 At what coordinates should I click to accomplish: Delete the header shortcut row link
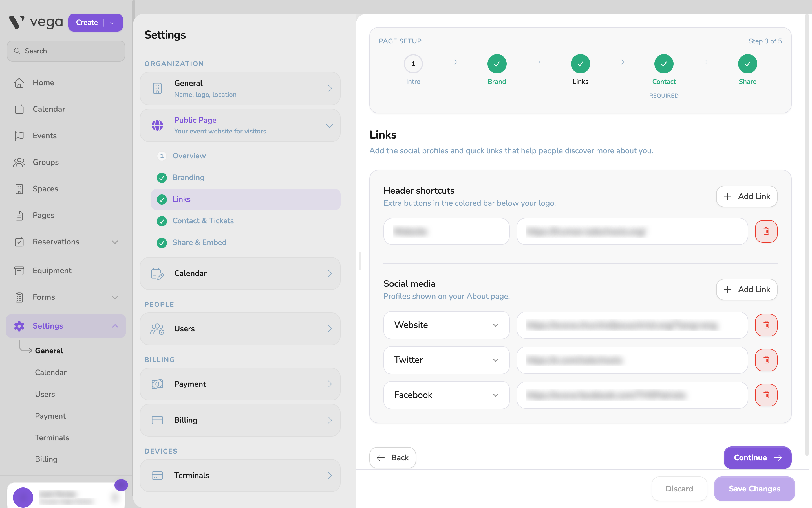766,231
